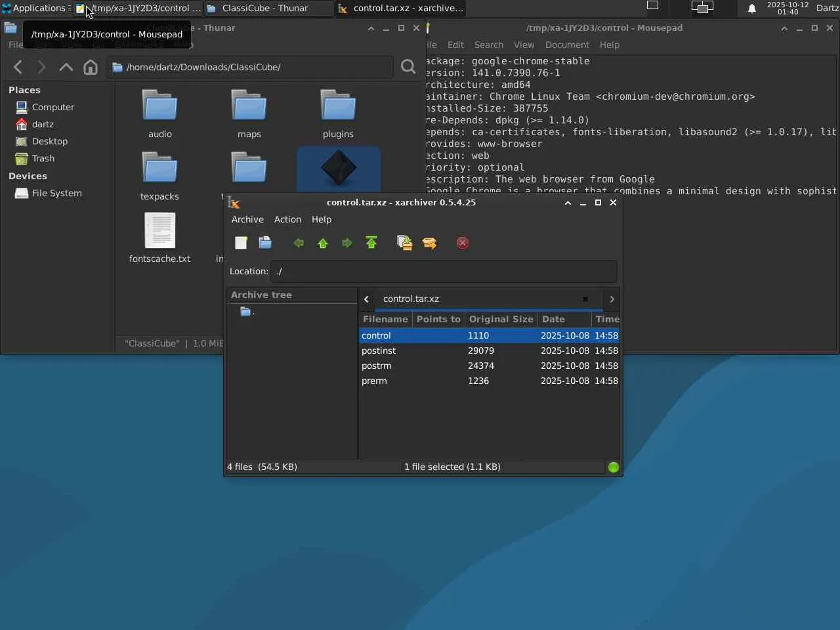Click the green back arrow in xarchiver
Viewport: 840px width, 630px height.
pyautogui.click(x=299, y=243)
